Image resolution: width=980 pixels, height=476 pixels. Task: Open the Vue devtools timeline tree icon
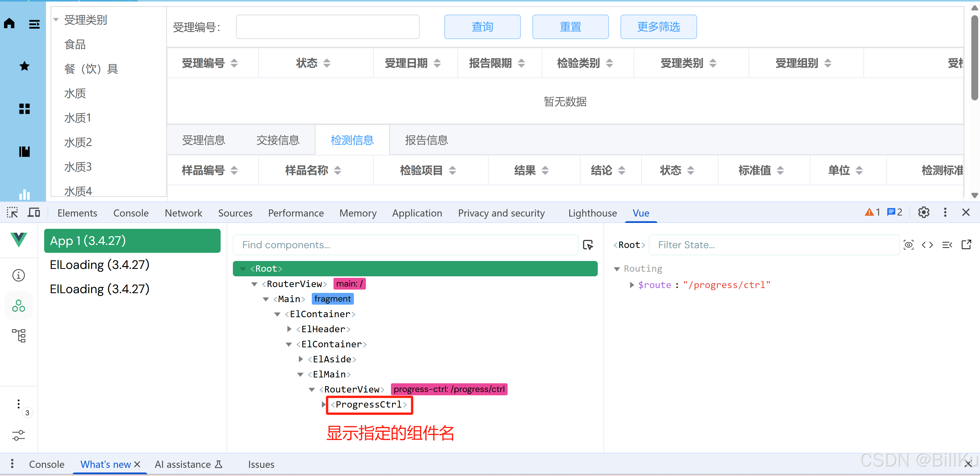point(18,336)
